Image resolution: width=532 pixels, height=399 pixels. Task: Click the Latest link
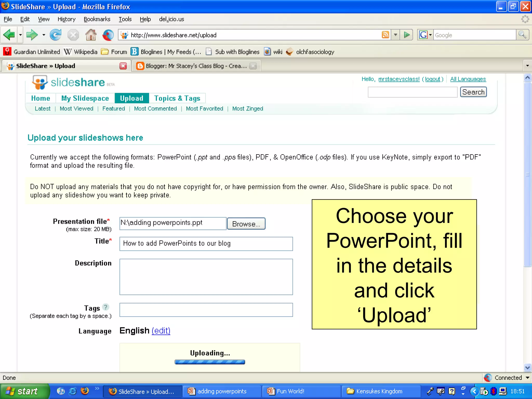click(43, 109)
